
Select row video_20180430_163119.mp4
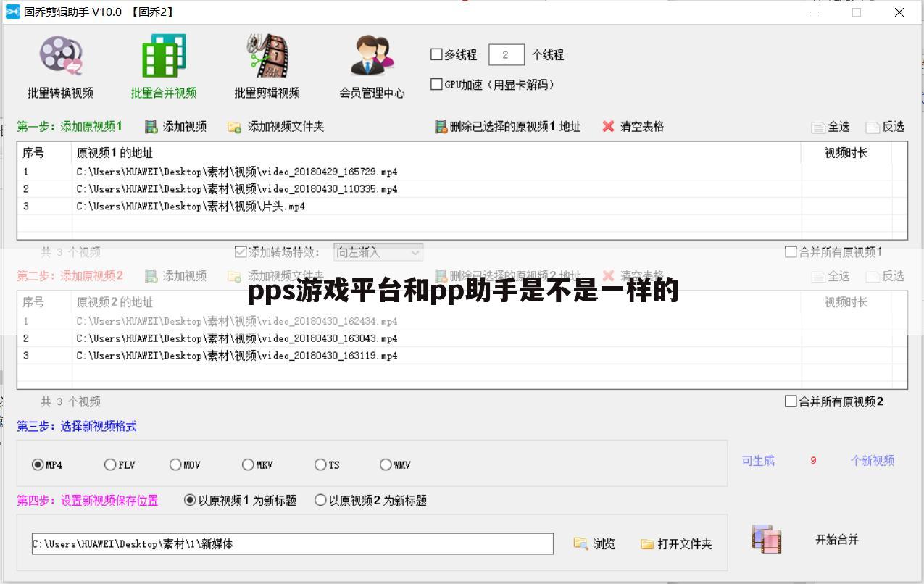point(462,356)
